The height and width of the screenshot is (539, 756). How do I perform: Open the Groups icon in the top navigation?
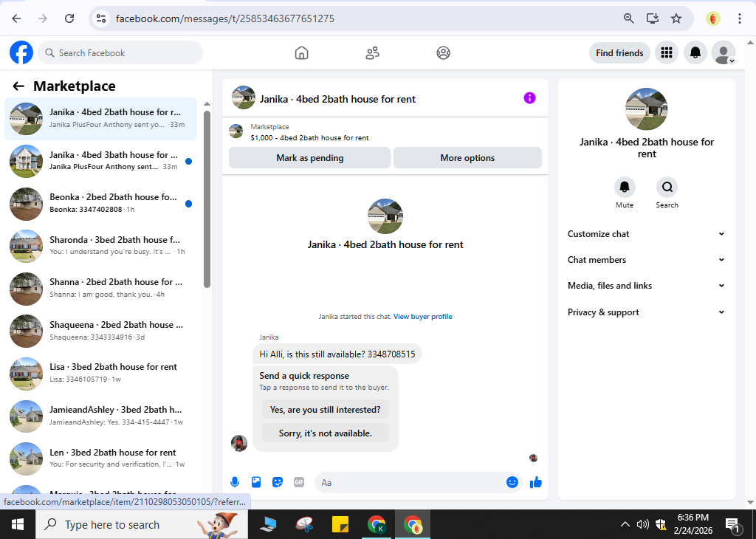[x=443, y=52]
